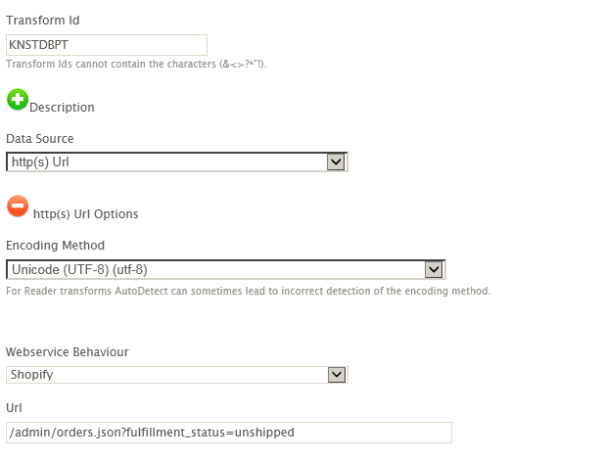
Task: Click the Transform Ids character restriction hint text
Action: point(136,64)
